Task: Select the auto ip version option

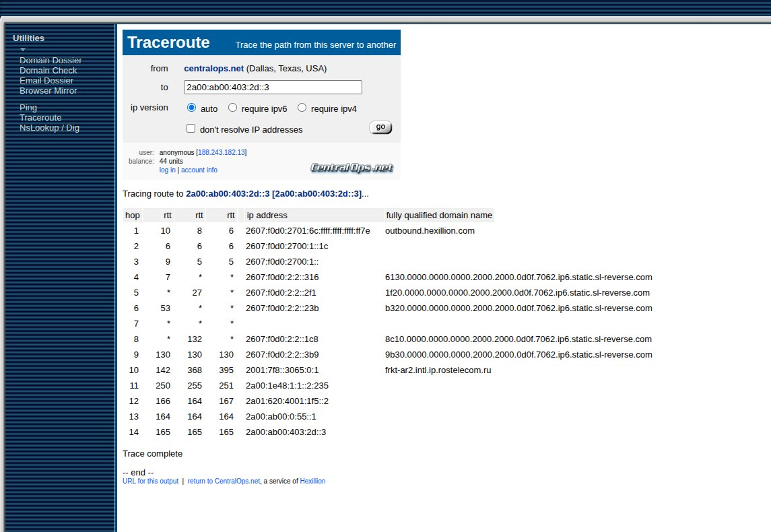Action: (x=192, y=108)
